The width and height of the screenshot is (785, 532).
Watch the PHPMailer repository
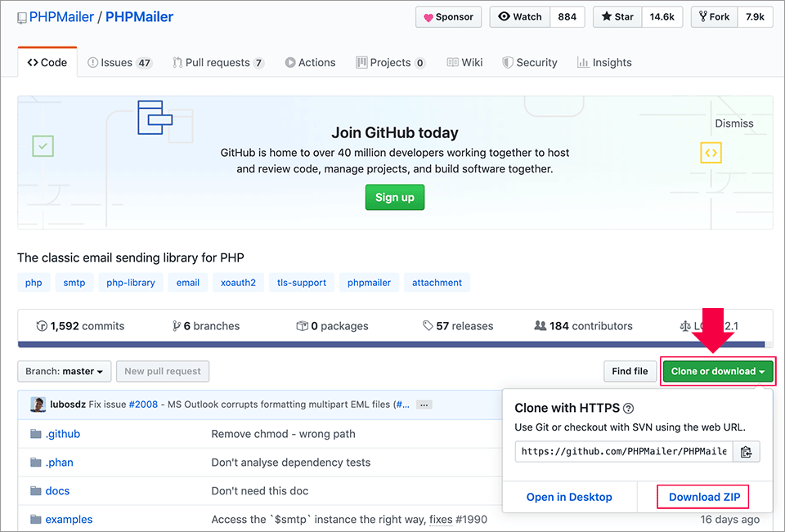[519, 16]
